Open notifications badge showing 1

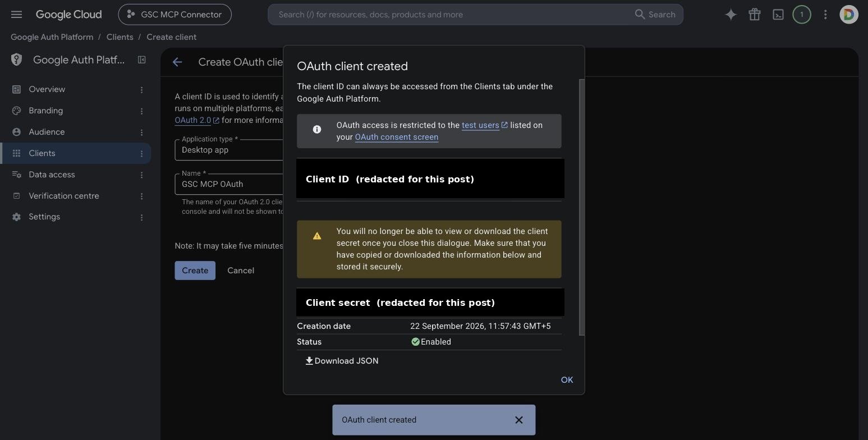click(801, 15)
